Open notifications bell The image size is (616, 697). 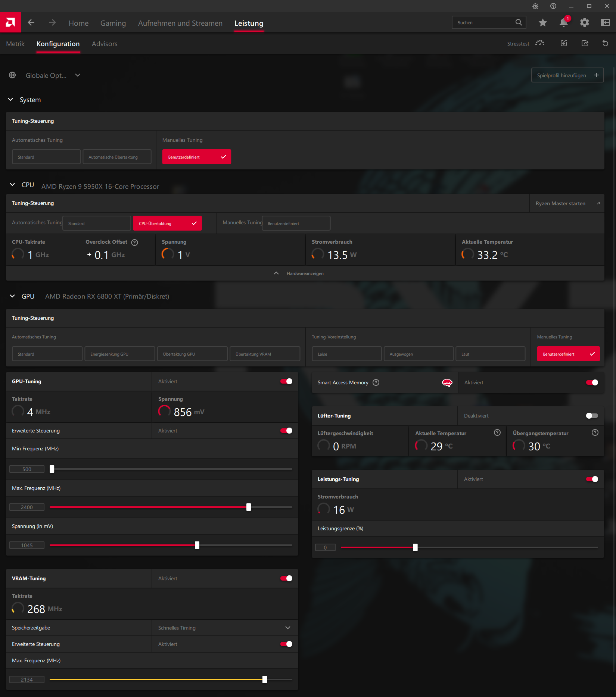pyautogui.click(x=564, y=23)
